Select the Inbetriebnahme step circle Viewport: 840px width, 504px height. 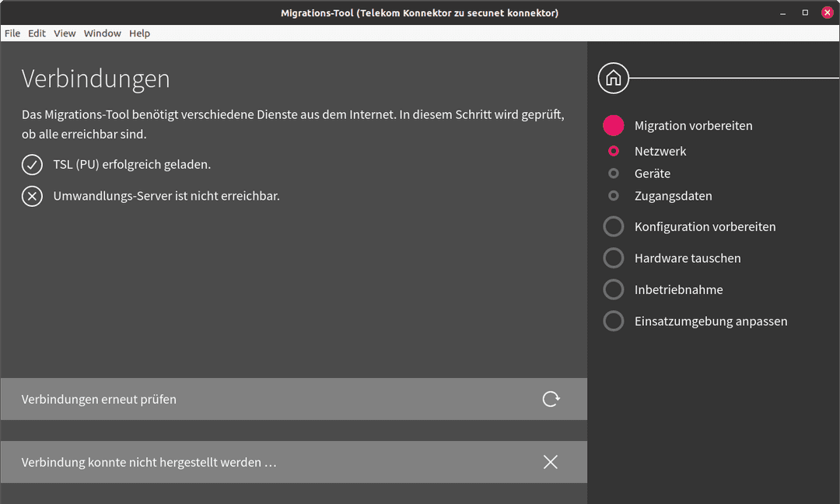pyautogui.click(x=614, y=290)
